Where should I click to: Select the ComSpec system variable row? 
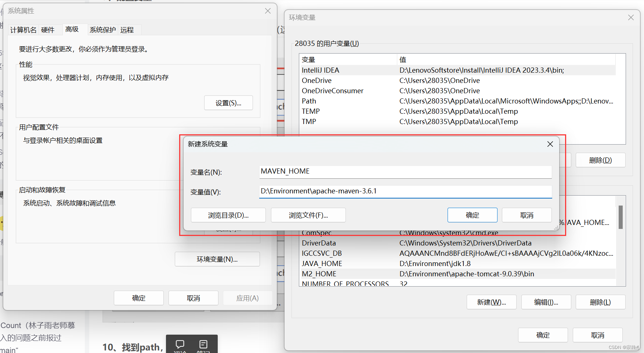[x=458, y=233]
